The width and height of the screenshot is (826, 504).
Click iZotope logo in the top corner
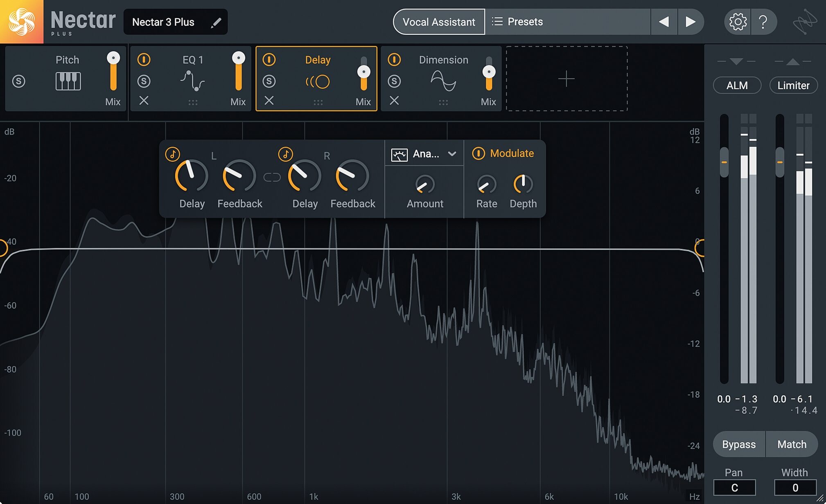tap(805, 22)
